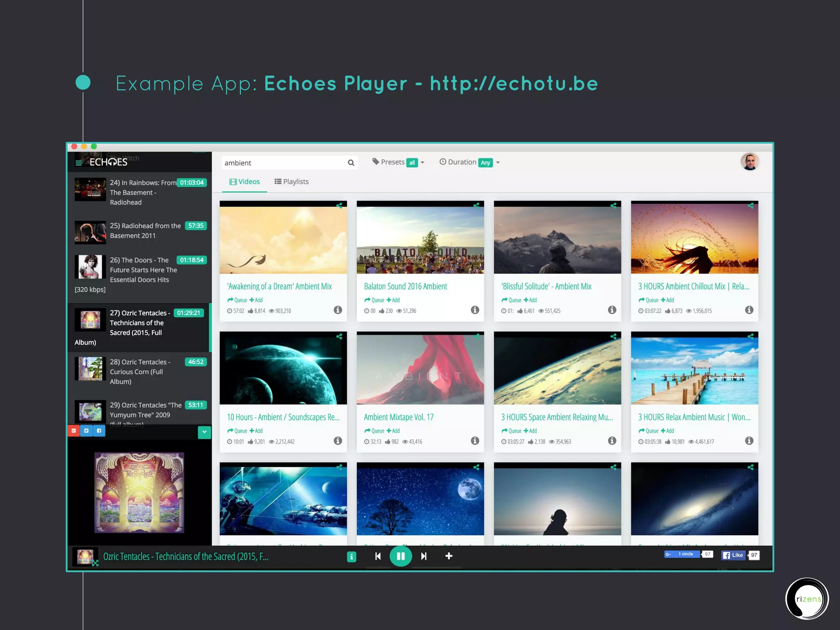Queue Balaton Sound 2016 Ambient
The height and width of the screenshot is (630, 840).
pos(374,300)
